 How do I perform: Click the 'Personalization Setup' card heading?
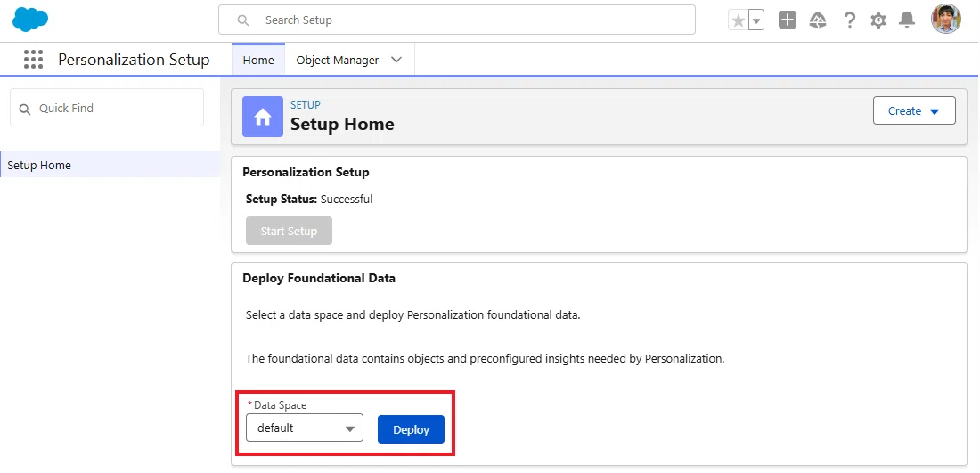pos(306,172)
